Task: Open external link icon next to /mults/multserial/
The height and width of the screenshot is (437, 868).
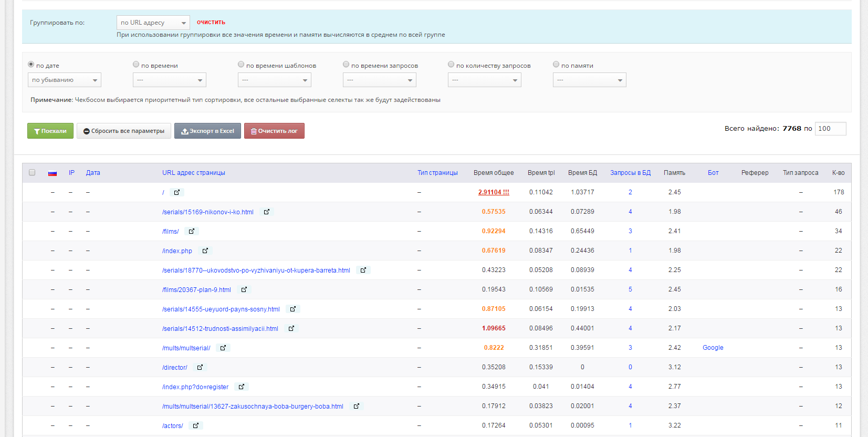Action: [223, 348]
